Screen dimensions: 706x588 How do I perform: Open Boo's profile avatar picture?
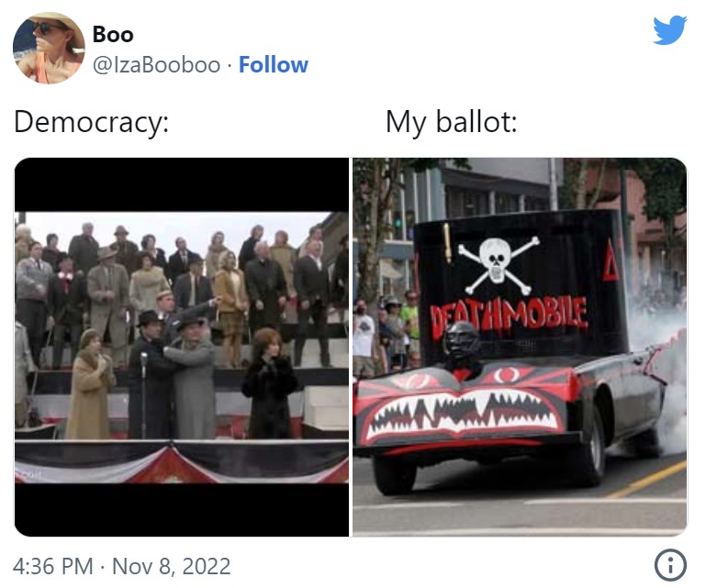[x=49, y=48]
